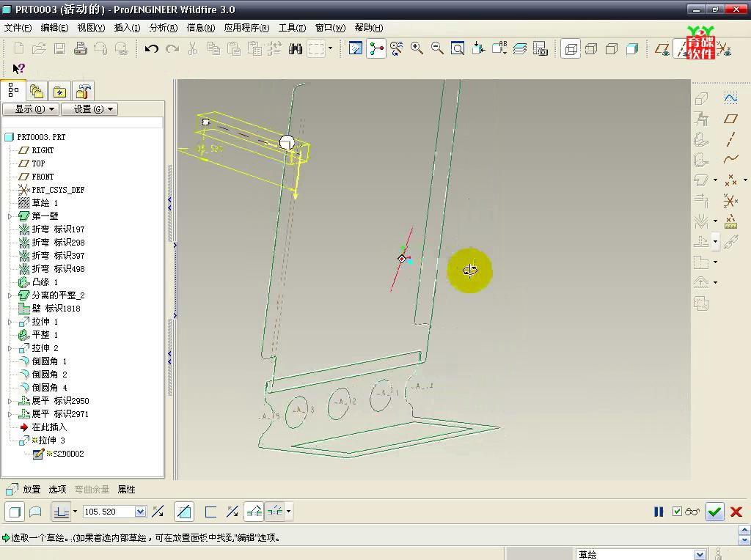The height and width of the screenshot is (560, 751).
Task: Click the depth value field showing 105.520
Action: tap(109, 512)
